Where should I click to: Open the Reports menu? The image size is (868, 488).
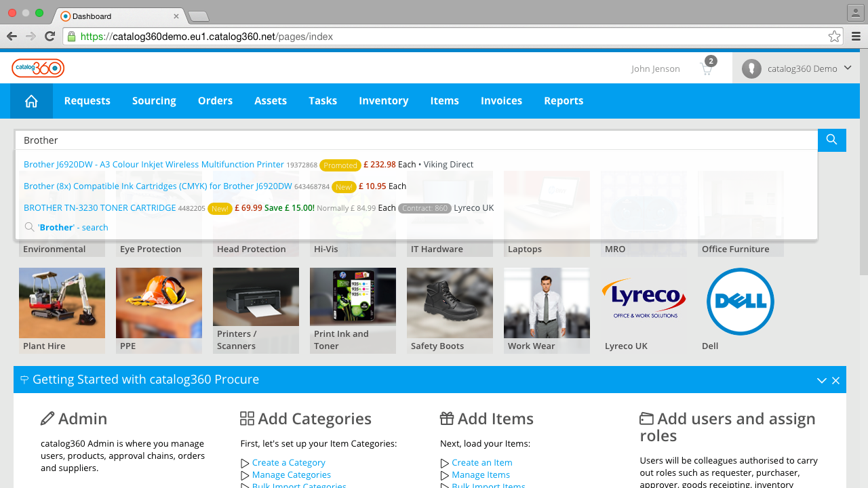564,101
